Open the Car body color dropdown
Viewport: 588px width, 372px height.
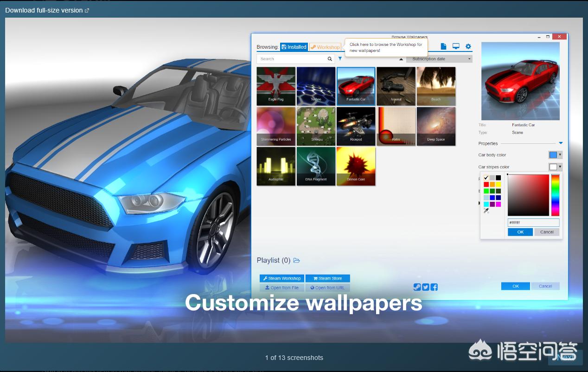555,155
